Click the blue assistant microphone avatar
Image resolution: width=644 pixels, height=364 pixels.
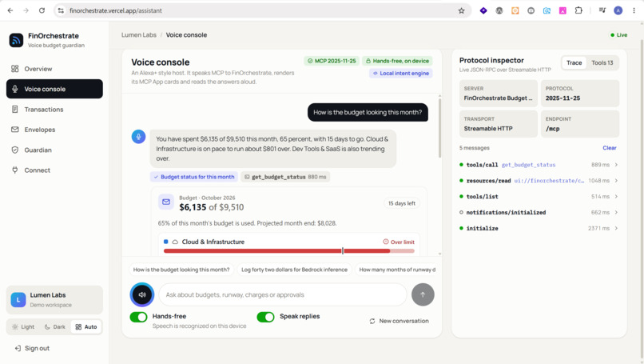(x=138, y=137)
